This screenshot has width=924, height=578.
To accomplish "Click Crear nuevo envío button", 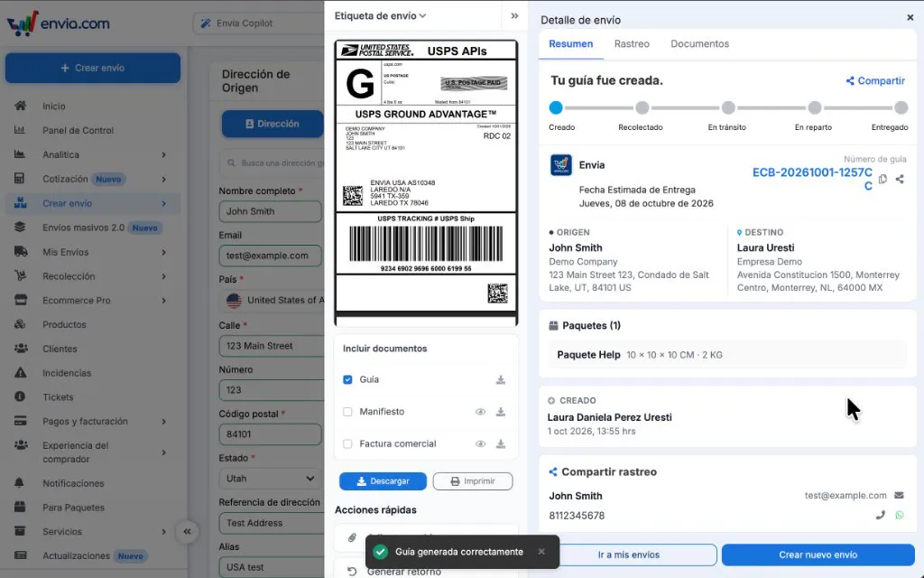I will point(818,555).
